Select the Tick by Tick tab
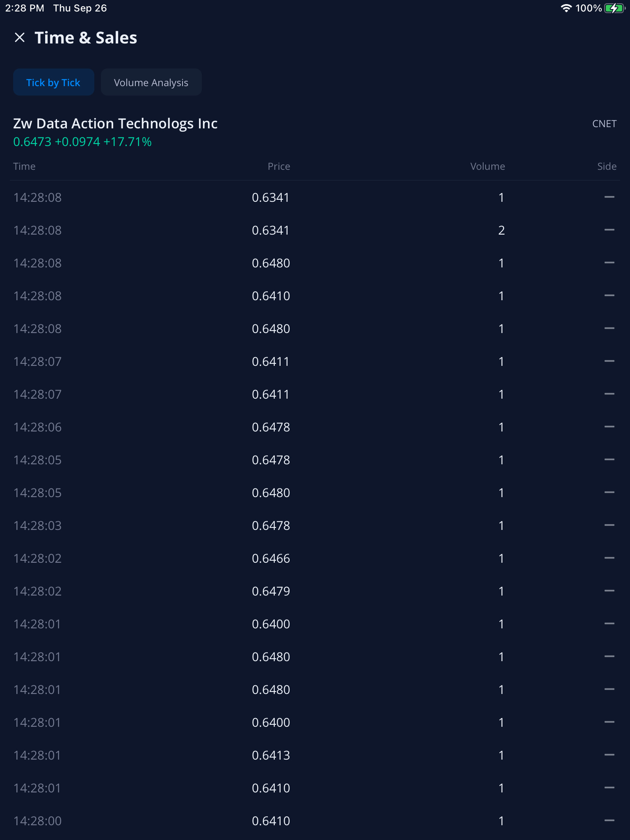This screenshot has height=840, width=630. click(54, 82)
